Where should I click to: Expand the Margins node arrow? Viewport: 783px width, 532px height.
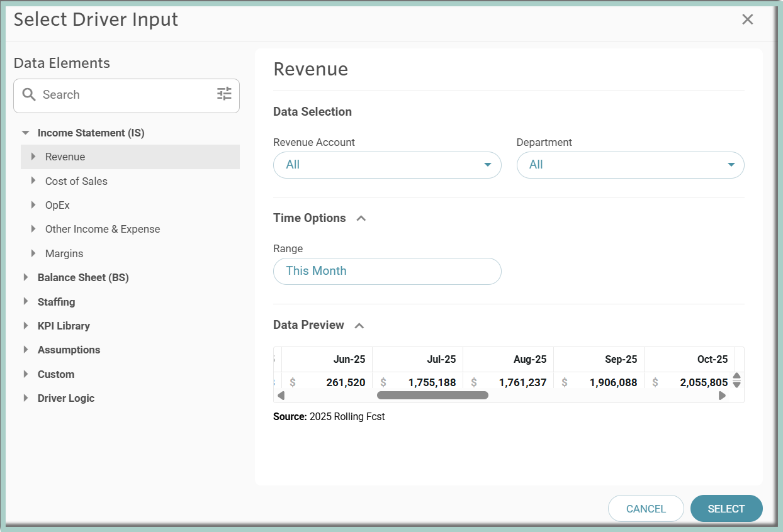33,253
